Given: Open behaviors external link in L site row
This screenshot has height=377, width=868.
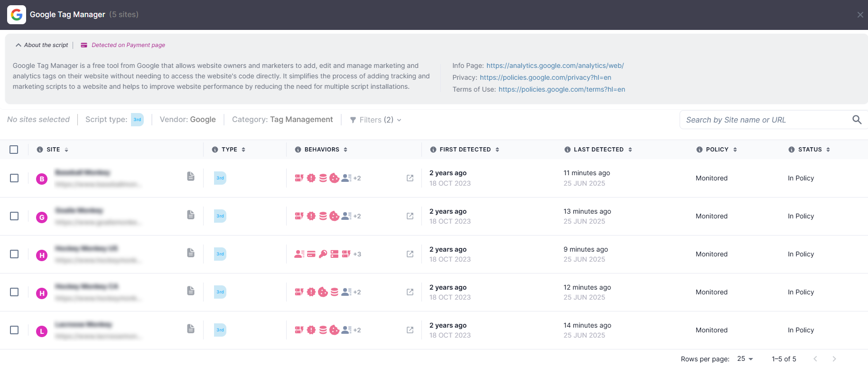Looking at the screenshot, I should point(410,330).
